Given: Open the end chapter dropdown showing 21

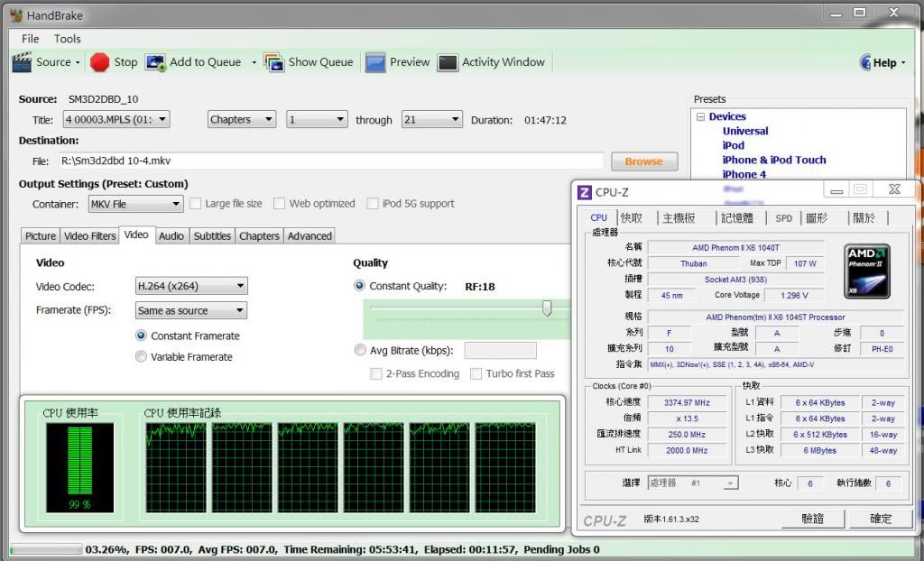Looking at the screenshot, I should (431, 120).
